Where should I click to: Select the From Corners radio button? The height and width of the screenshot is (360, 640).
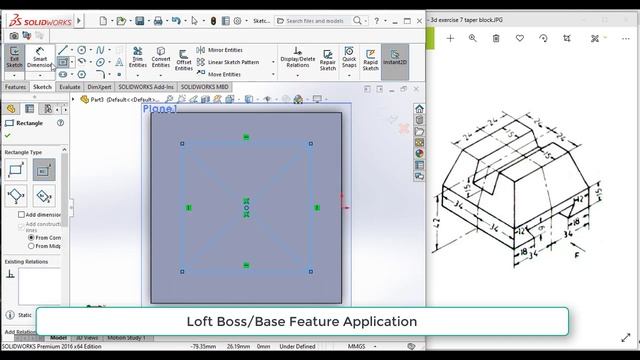pyautogui.click(x=31, y=237)
